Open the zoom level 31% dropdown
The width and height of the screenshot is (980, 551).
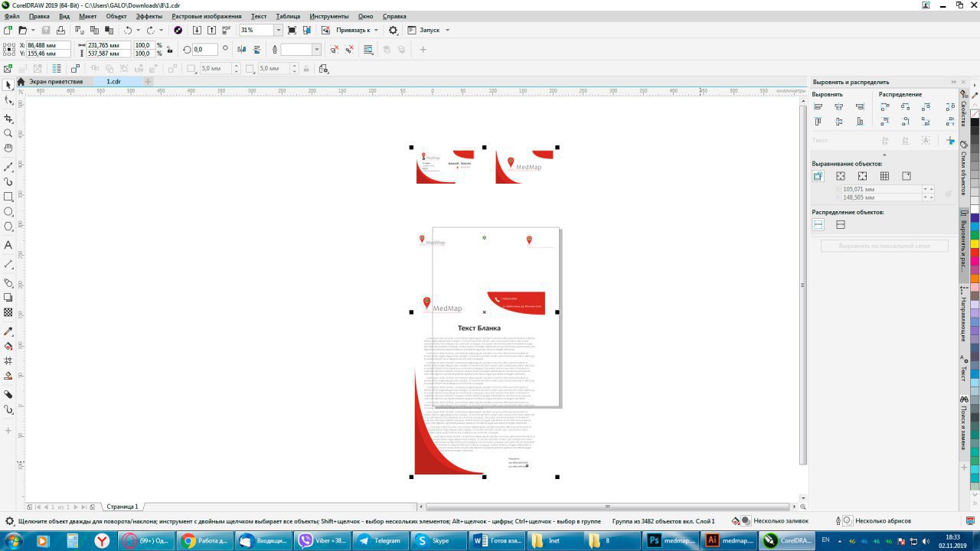point(278,30)
